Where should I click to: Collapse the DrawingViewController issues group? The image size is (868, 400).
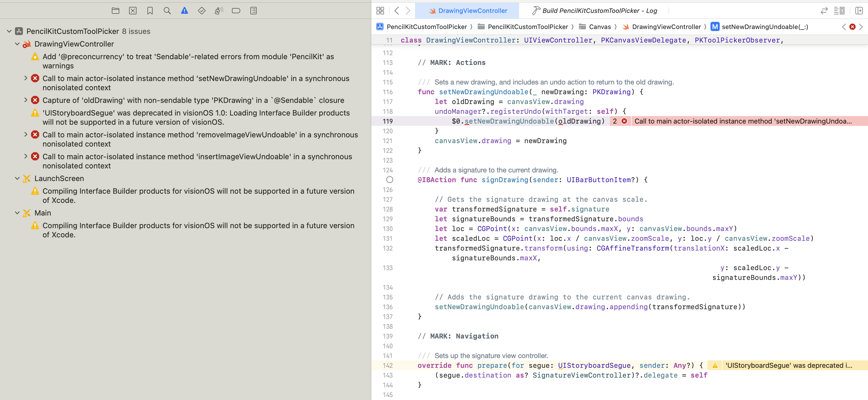(x=17, y=44)
